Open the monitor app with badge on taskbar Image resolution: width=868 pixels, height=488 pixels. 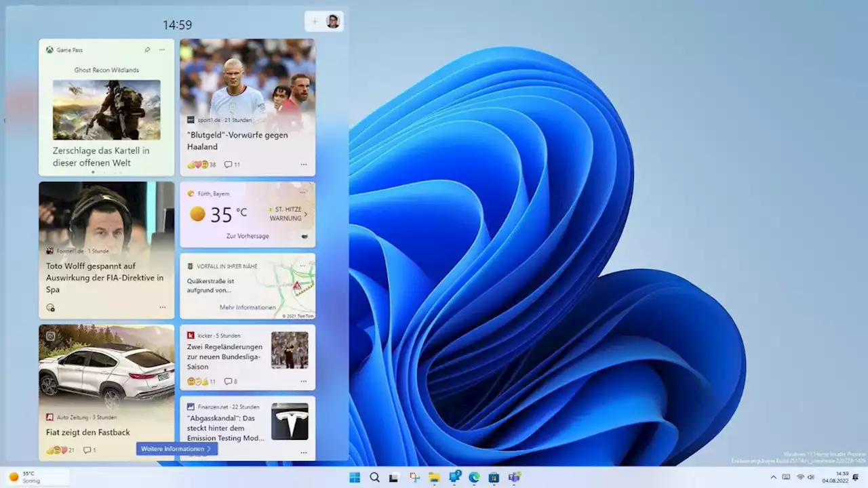coord(454,476)
